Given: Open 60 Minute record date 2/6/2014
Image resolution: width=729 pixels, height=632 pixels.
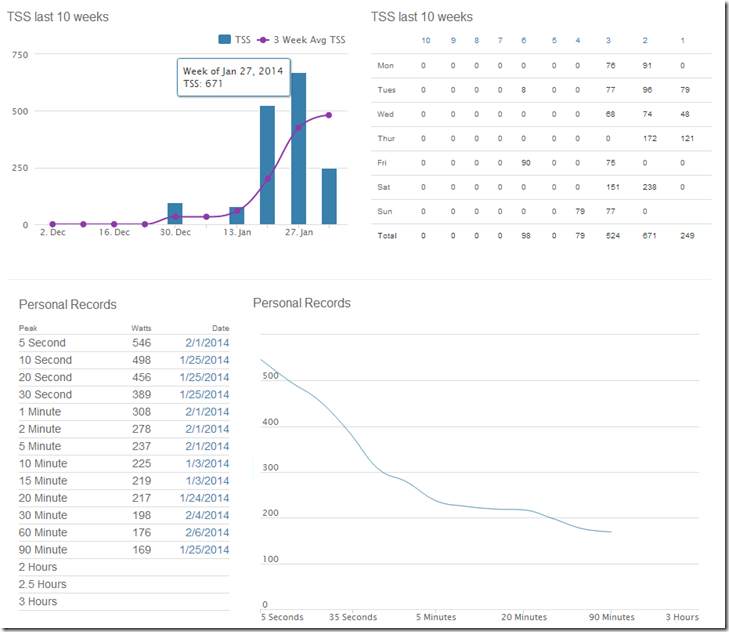Looking at the screenshot, I should [207, 532].
